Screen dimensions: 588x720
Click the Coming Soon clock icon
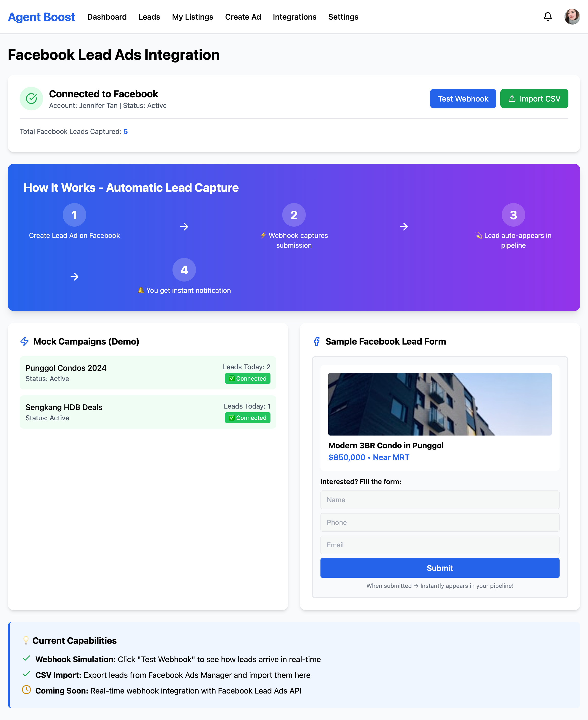[26, 690]
